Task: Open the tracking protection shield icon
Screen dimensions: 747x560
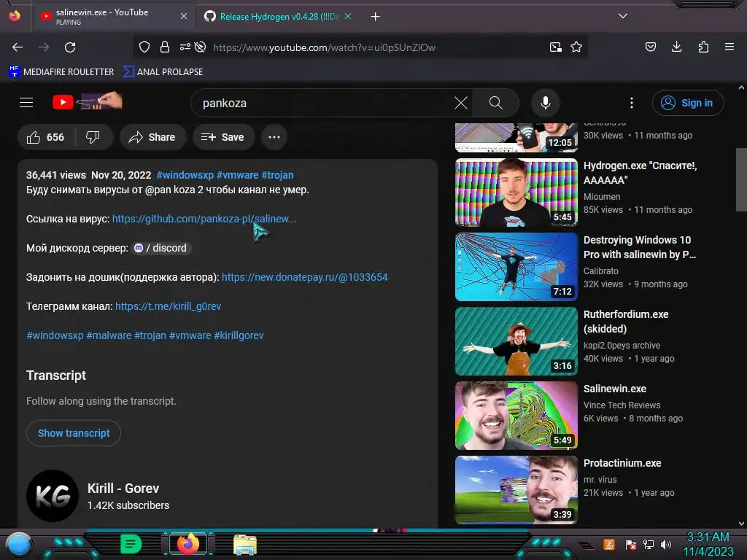Action: [144, 47]
